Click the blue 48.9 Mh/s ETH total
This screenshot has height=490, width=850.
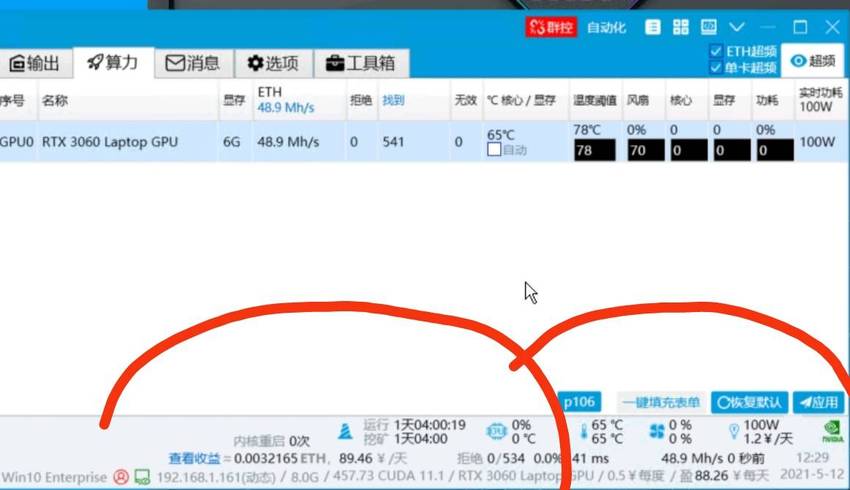pyautogui.click(x=286, y=107)
